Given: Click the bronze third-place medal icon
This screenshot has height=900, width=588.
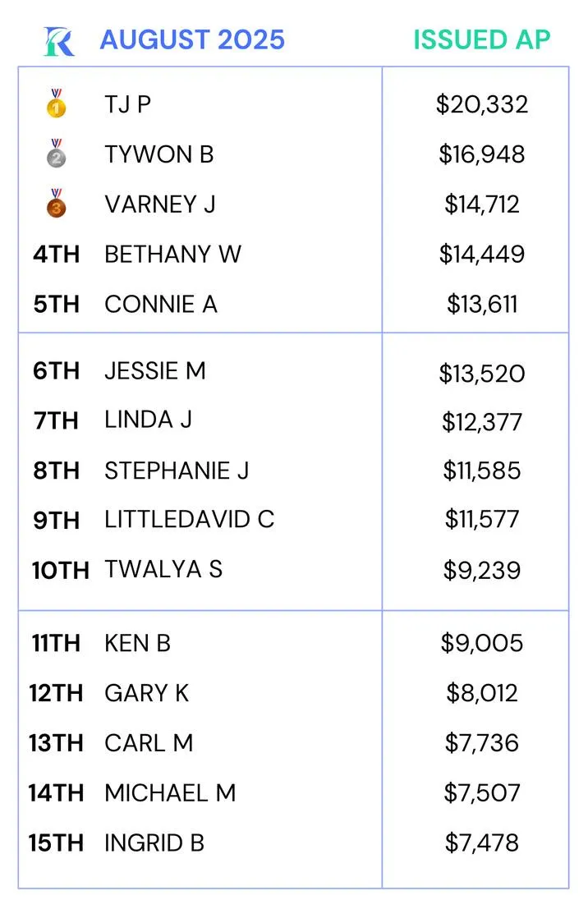Looking at the screenshot, I should [x=57, y=203].
